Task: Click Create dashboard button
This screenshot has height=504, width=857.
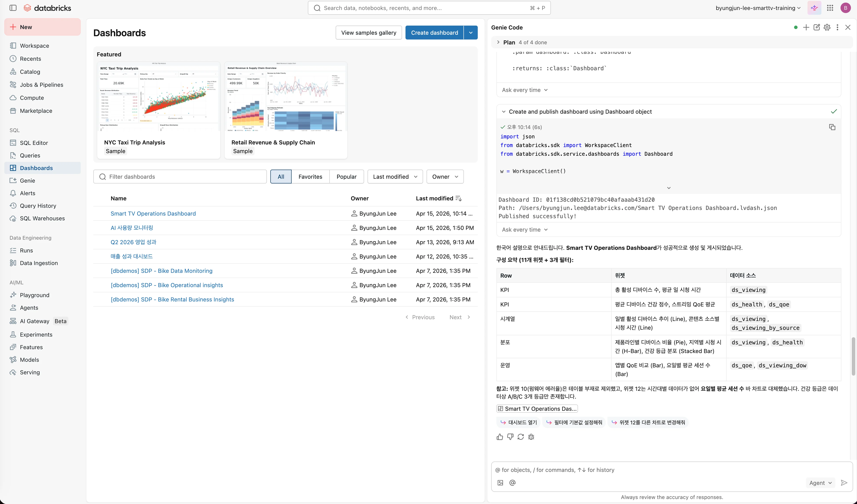Action: click(434, 33)
